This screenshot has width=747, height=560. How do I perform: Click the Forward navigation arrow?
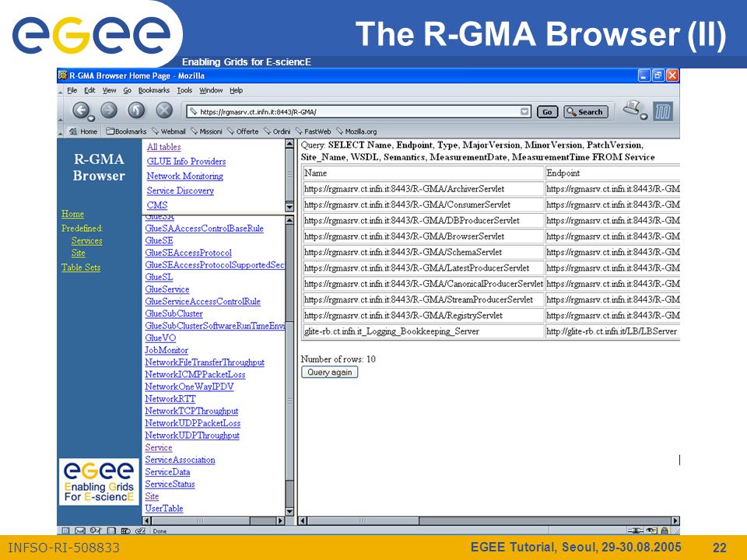click(x=109, y=110)
